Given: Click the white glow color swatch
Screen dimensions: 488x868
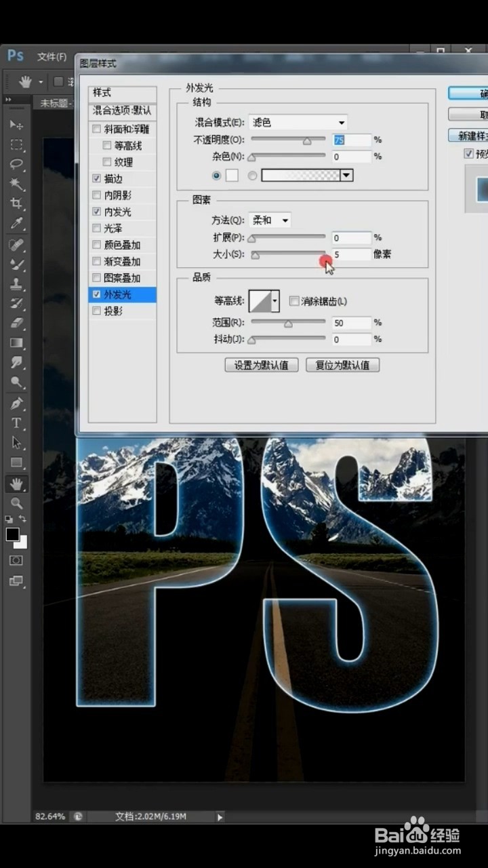Looking at the screenshot, I should click(x=232, y=175).
